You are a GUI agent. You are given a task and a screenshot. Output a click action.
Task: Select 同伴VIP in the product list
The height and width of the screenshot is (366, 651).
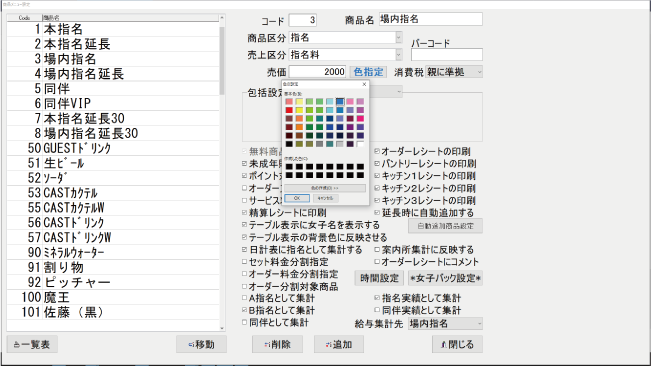113,103
